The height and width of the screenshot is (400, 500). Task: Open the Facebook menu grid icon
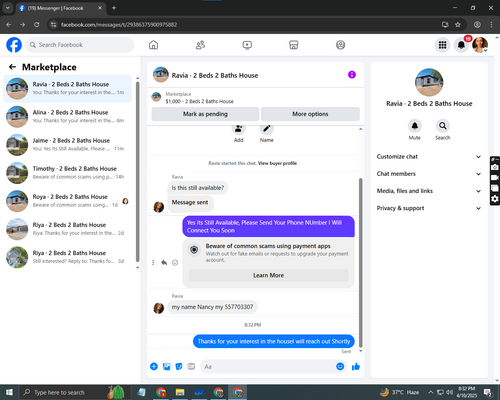coord(442,45)
